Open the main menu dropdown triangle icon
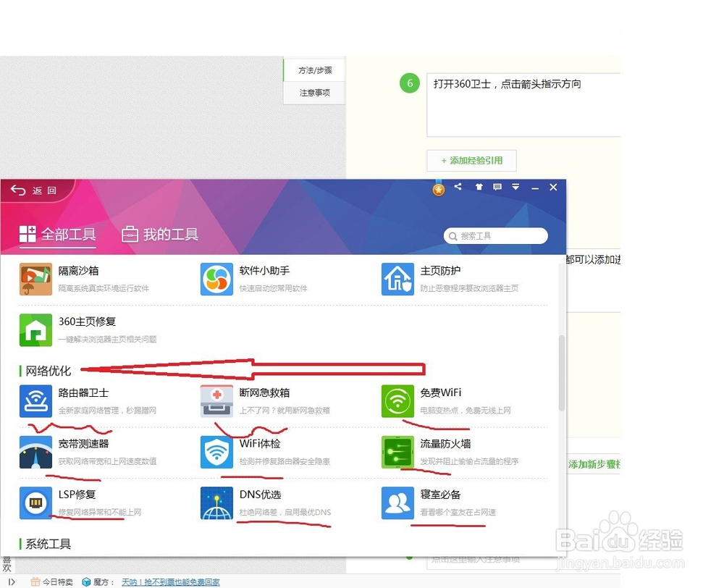 pyautogui.click(x=515, y=187)
